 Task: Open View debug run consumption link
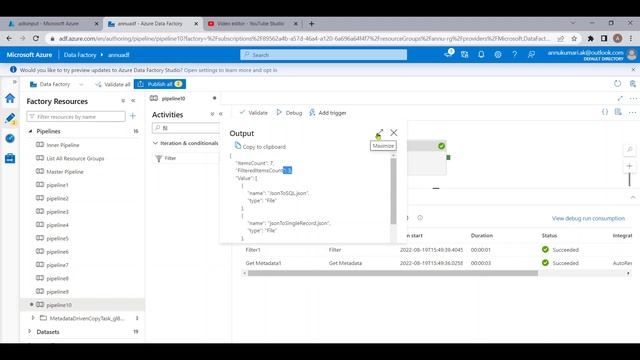pyautogui.click(x=588, y=218)
